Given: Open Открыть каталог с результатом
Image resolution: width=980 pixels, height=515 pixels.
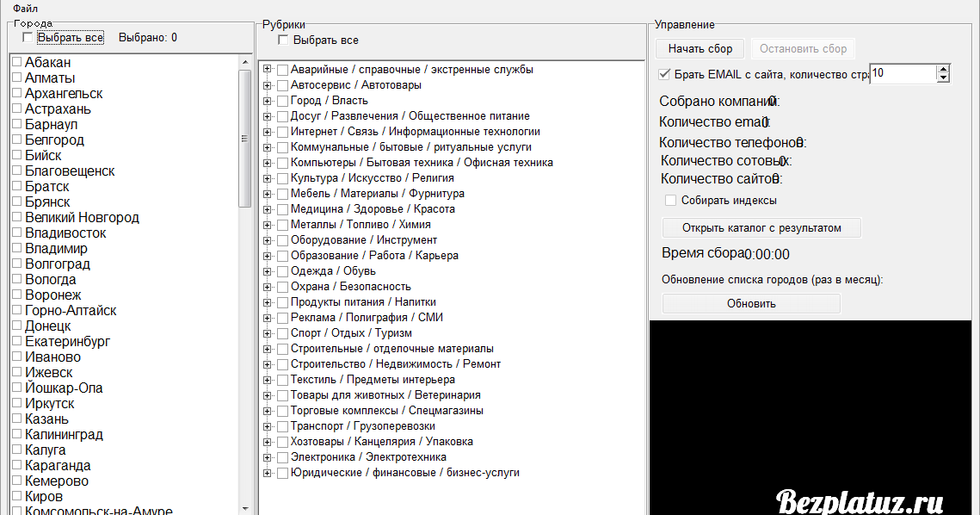Looking at the screenshot, I should [x=761, y=227].
